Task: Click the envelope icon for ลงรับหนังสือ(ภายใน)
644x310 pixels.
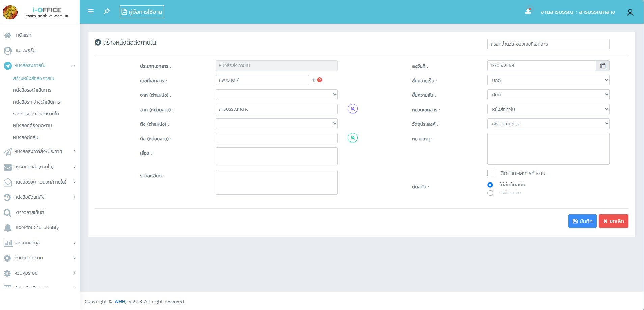Action: pyautogui.click(x=7, y=167)
